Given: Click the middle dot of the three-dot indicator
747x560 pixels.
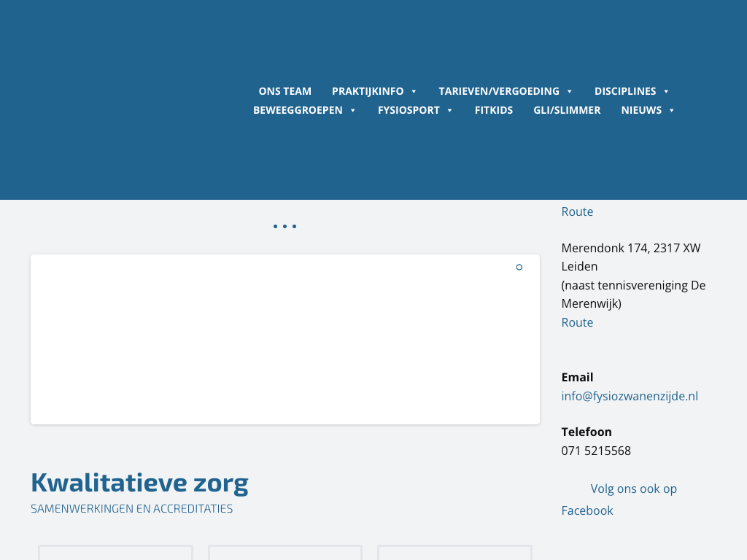Looking at the screenshot, I should click(x=285, y=227).
